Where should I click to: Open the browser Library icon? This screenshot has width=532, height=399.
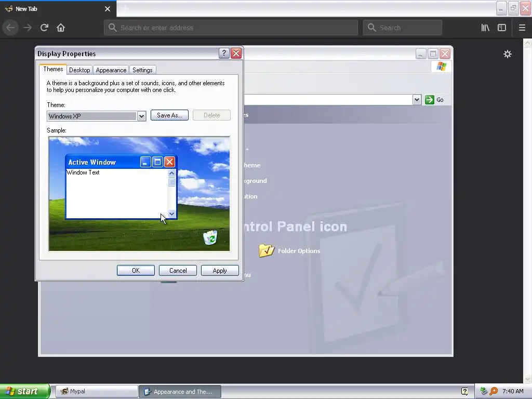point(485,28)
